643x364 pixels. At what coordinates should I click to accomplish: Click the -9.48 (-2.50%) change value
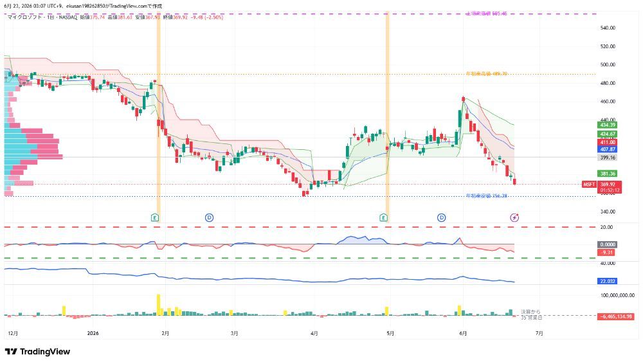pos(206,17)
